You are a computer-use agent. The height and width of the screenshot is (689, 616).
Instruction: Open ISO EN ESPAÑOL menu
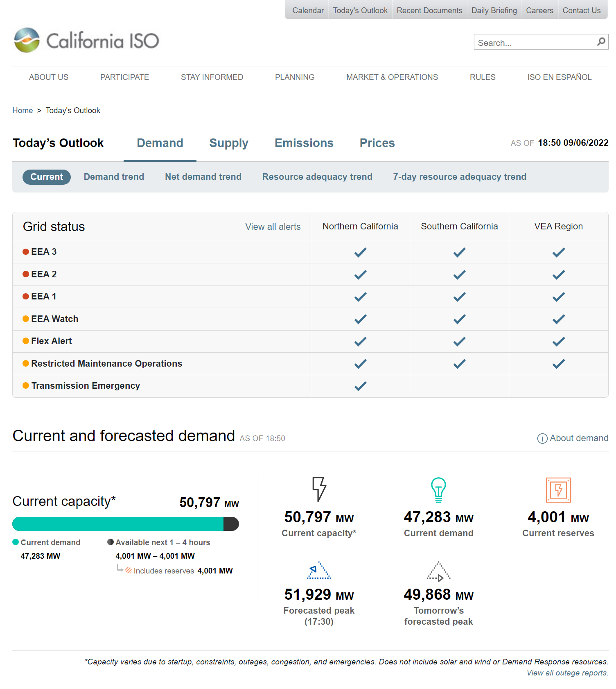[x=560, y=77]
